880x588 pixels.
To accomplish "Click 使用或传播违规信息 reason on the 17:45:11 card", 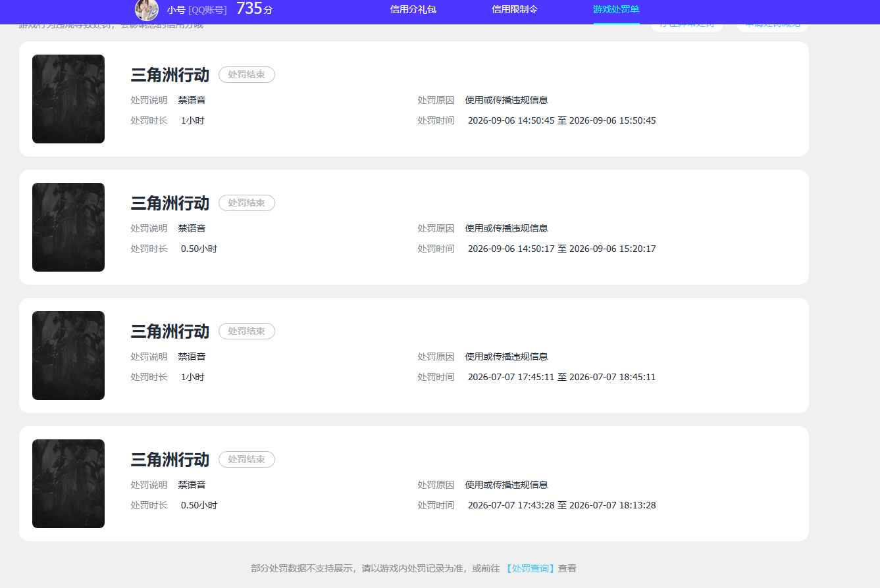I will [507, 357].
